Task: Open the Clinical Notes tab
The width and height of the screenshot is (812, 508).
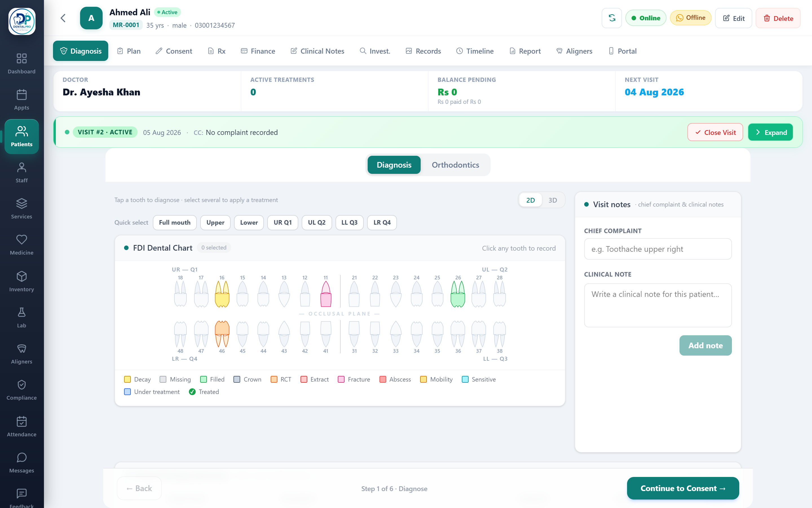Action: pos(317,51)
